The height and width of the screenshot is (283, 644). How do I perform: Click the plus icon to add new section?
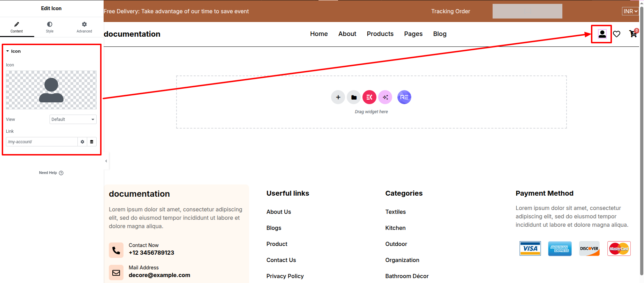pyautogui.click(x=338, y=97)
